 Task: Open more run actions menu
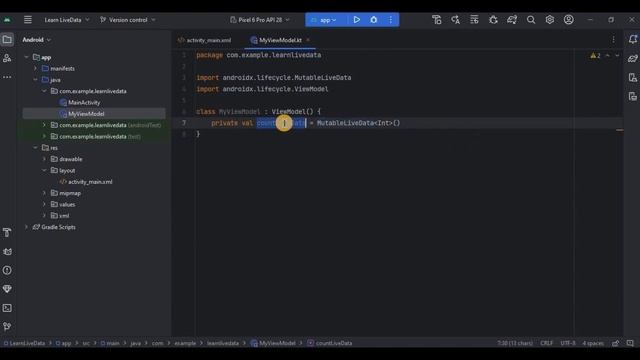tap(391, 20)
